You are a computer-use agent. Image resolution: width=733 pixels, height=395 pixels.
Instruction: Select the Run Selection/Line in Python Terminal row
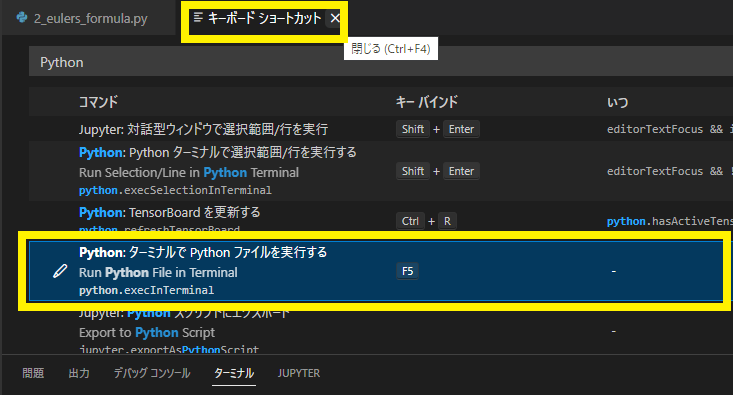click(x=381, y=171)
